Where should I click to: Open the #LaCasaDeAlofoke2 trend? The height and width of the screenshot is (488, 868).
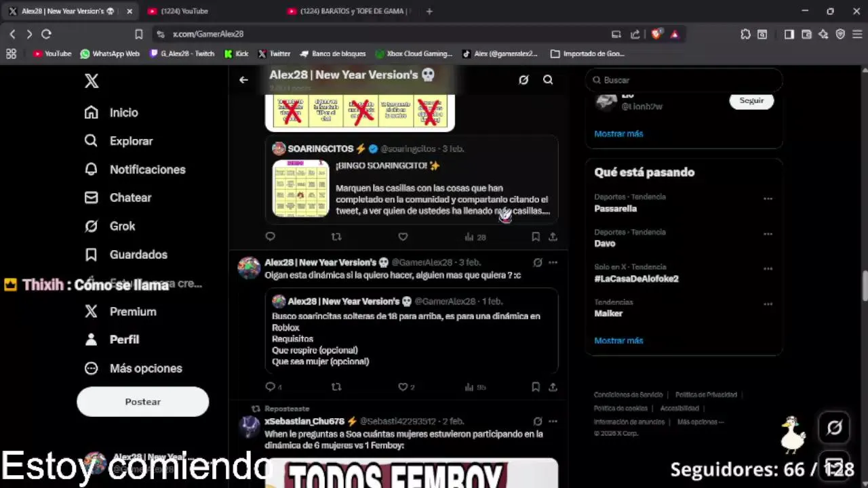(x=636, y=279)
